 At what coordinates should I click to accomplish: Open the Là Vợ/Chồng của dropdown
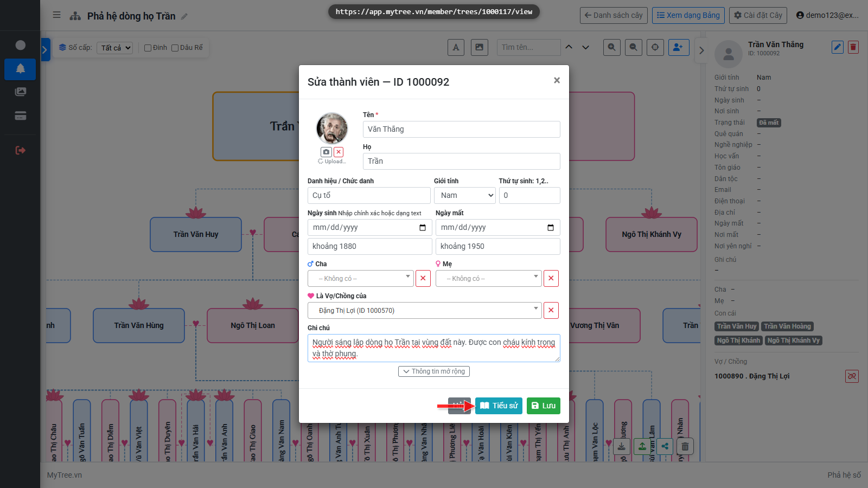[x=425, y=310]
